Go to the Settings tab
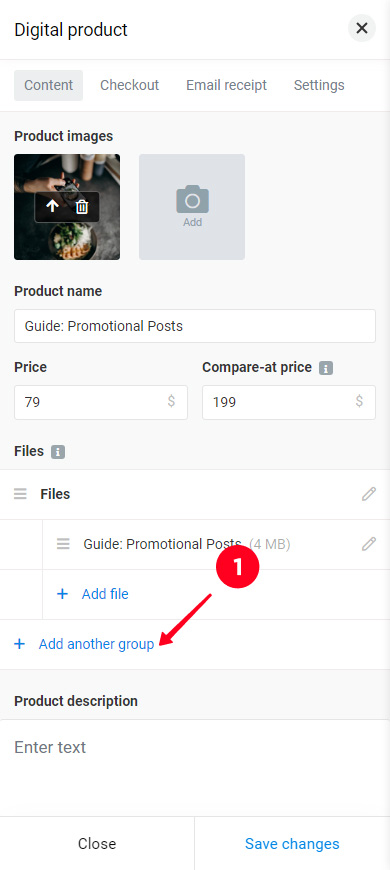Image resolution: width=390 pixels, height=870 pixels. tap(319, 85)
